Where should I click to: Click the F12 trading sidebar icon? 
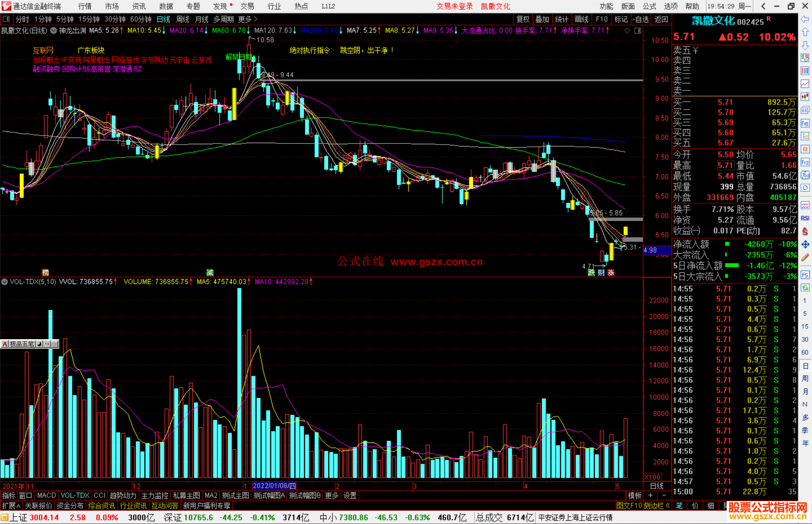pos(805,162)
